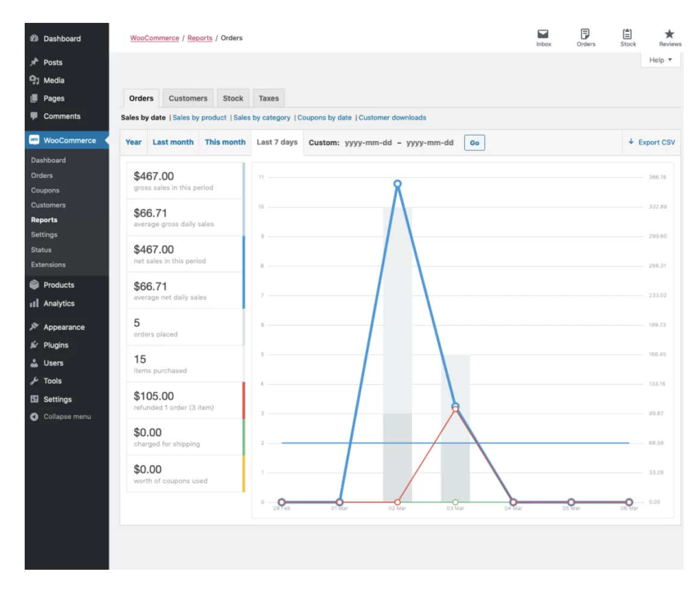Open WooCommerce Settings submenu item
Image resolution: width=700 pixels, height=589 pixels.
click(44, 235)
